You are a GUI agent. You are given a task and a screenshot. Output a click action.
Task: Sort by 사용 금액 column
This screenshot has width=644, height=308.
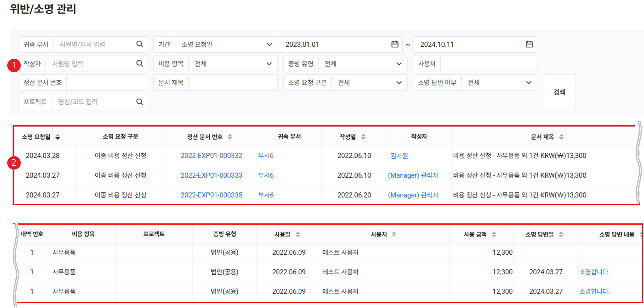click(494, 234)
